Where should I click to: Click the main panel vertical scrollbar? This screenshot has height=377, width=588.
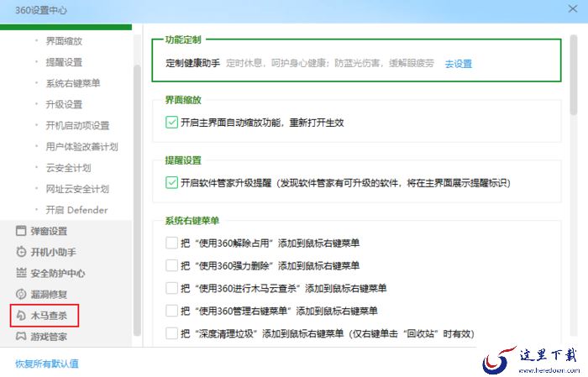pos(574,75)
